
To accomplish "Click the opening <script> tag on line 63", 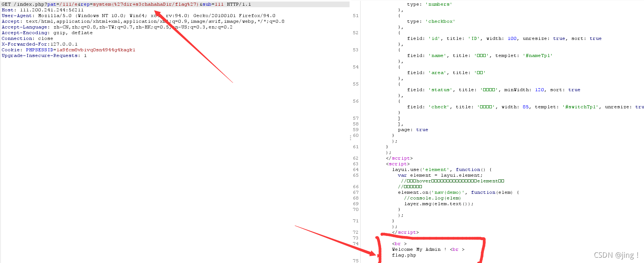I will [398, 164].
